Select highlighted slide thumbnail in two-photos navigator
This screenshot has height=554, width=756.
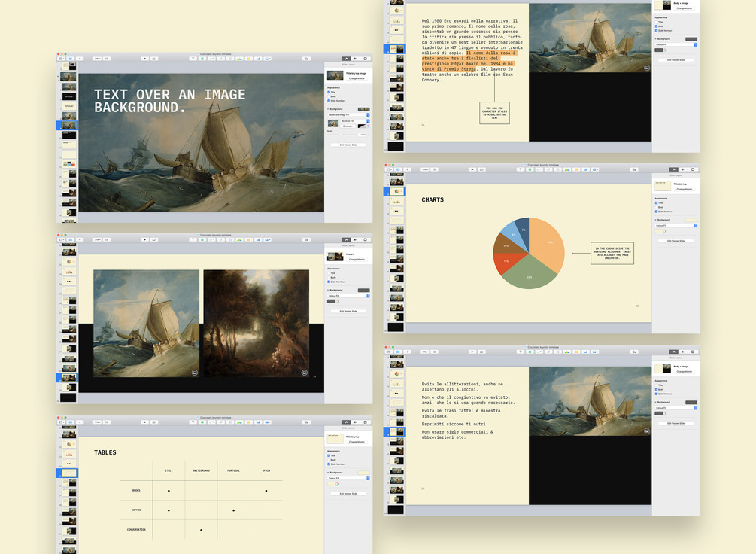click(69, 377)
